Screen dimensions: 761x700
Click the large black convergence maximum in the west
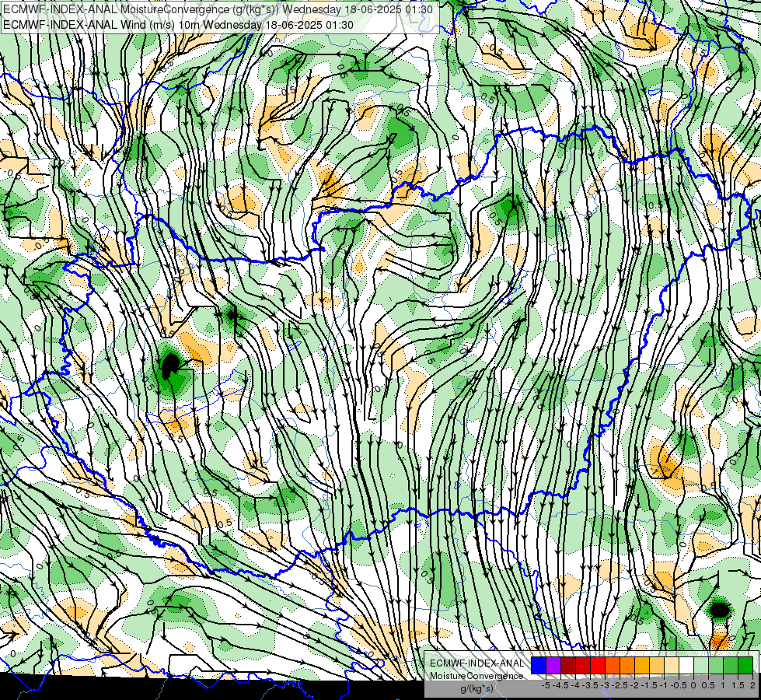[170, 366]
